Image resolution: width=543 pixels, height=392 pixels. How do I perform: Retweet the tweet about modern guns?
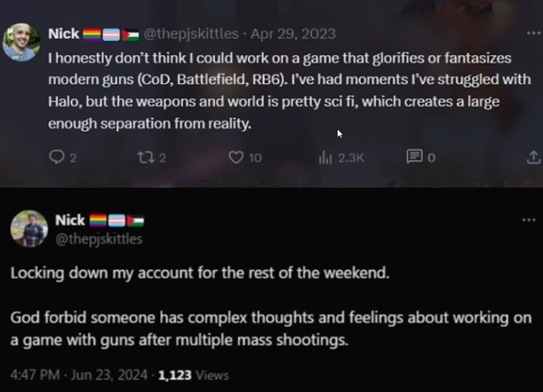coord(144,157)
